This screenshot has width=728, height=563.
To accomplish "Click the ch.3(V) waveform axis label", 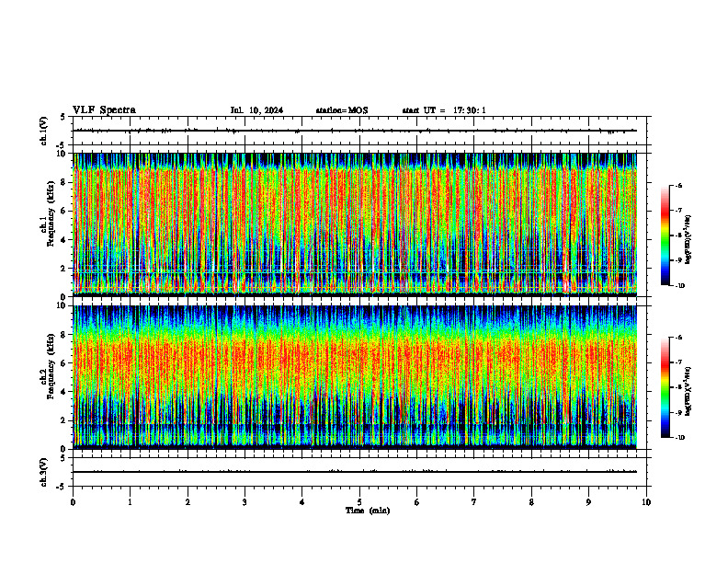I will [43, 472].
